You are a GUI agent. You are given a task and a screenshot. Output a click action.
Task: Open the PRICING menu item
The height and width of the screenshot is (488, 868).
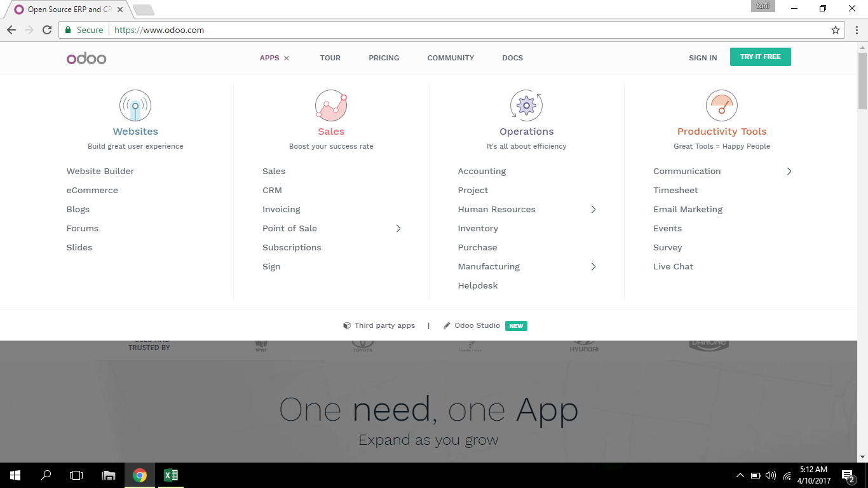[x=384, y=58]
